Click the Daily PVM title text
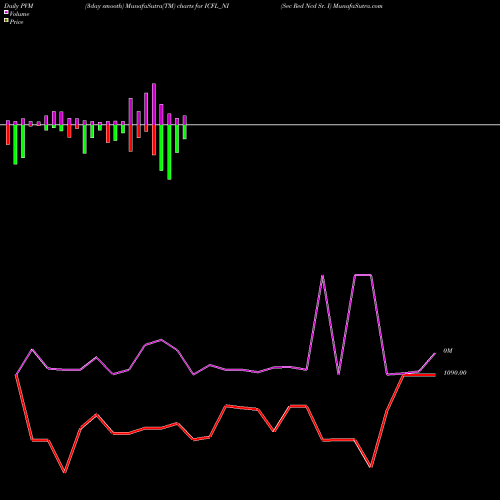 19,6
